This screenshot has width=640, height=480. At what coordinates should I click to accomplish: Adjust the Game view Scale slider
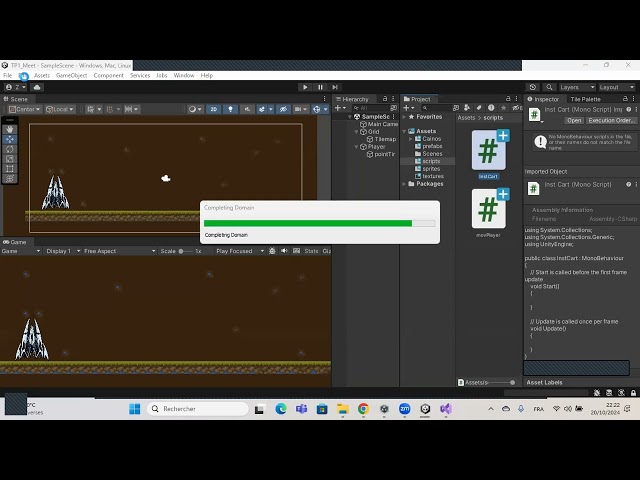(186, 251)
